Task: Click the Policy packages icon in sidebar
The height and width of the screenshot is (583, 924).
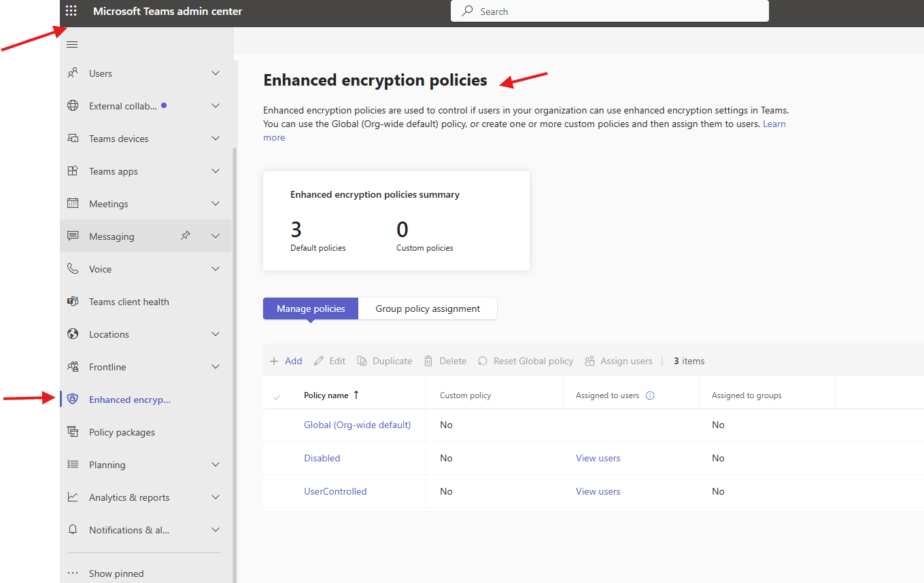Action: 73,431
